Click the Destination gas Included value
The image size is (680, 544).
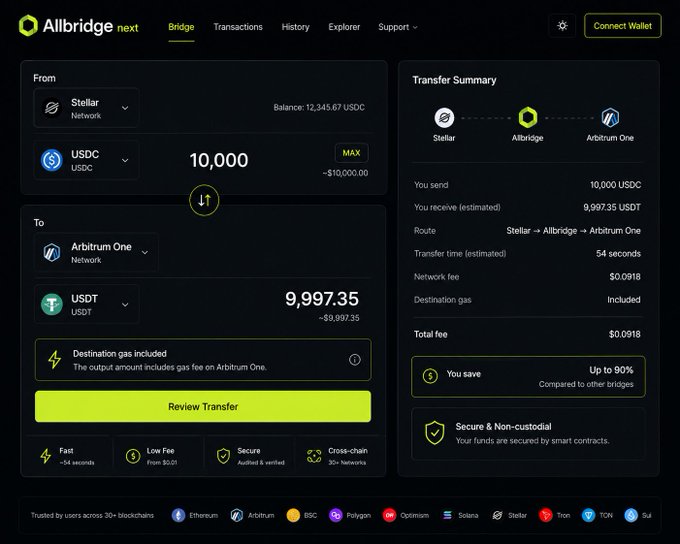pyautogui.click(x=624, y=300)
